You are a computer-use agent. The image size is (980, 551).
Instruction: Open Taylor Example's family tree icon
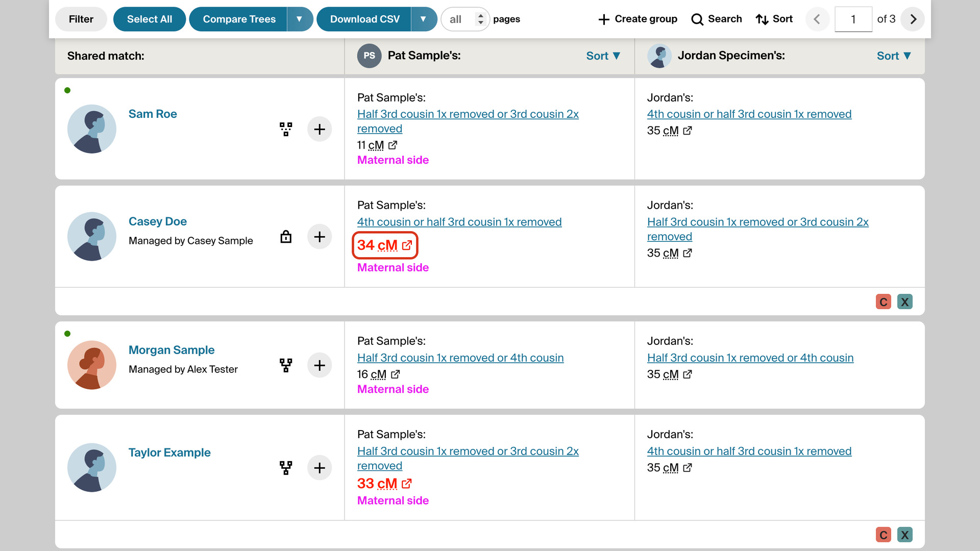286,468
